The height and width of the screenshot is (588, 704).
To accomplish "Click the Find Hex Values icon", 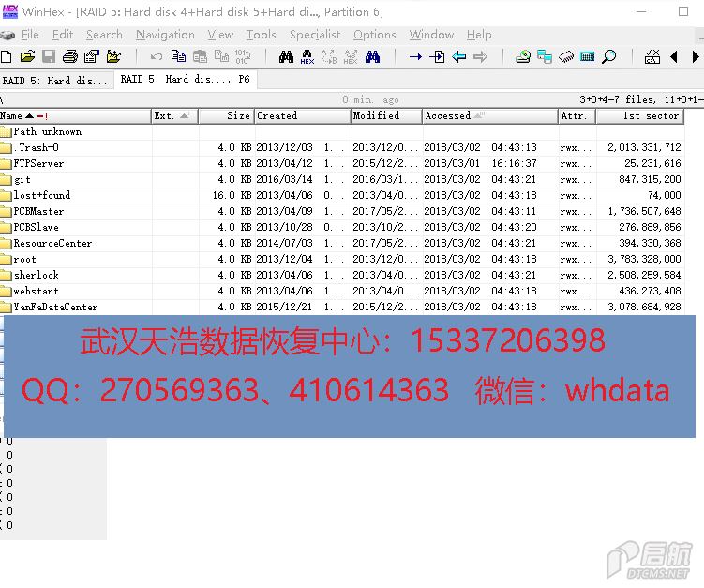I will (307, 57).
